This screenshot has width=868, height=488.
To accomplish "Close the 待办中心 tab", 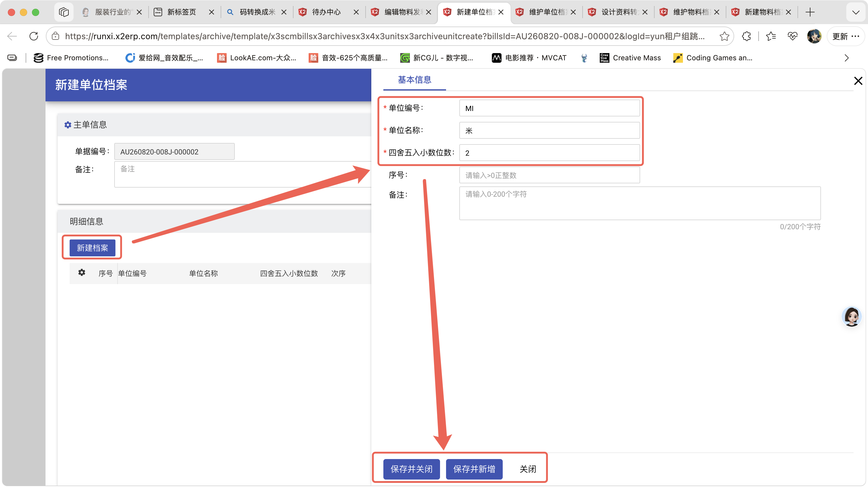I will coord(356,12).
